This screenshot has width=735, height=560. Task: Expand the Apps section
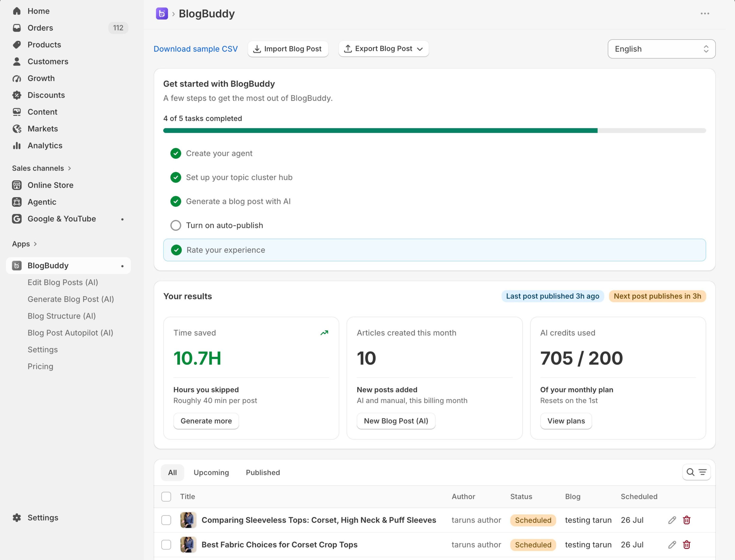click(x=25, y=244)
